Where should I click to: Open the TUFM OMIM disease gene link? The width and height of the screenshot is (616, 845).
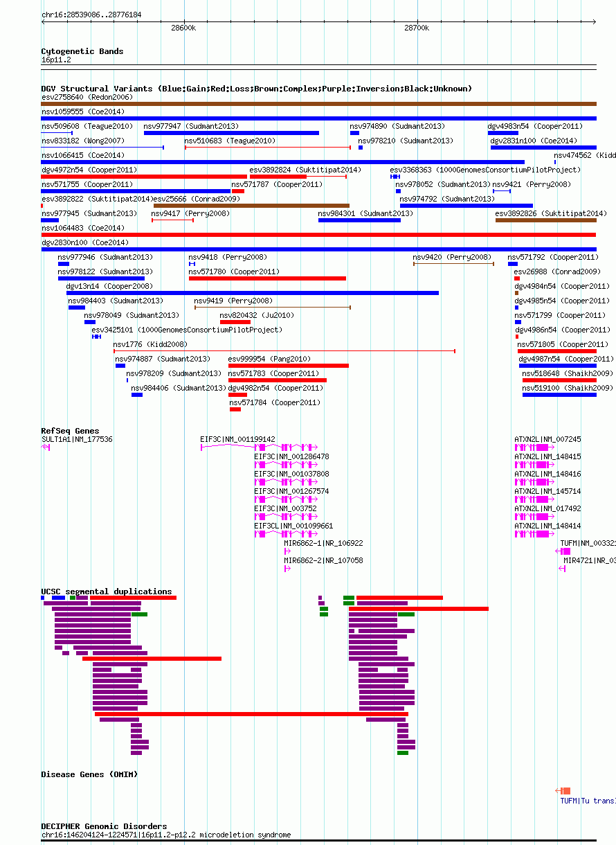click(588, 801)
